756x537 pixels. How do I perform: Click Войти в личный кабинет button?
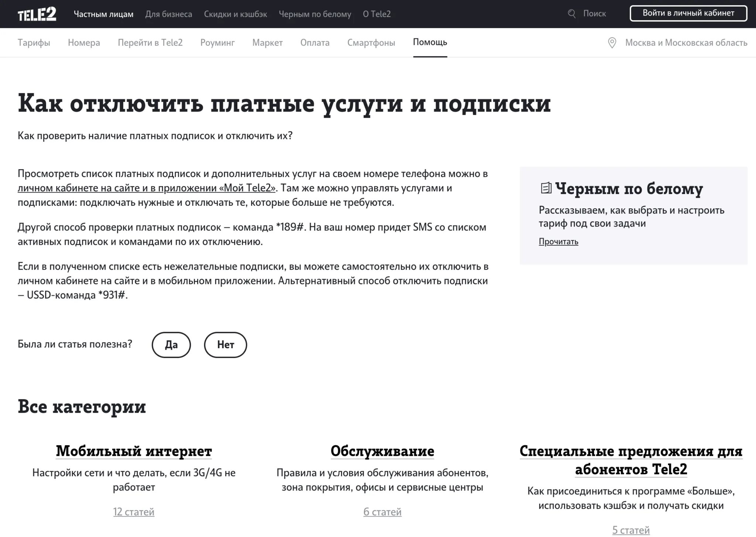click(688, 13)
